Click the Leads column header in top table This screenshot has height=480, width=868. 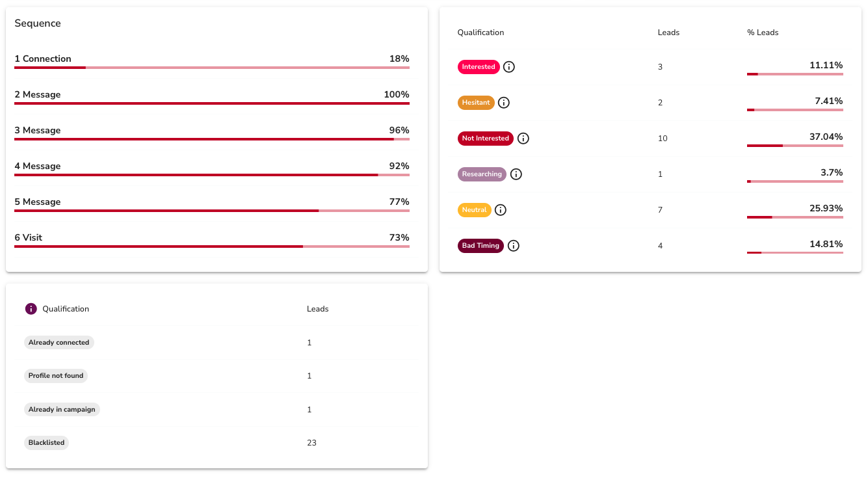668,33
